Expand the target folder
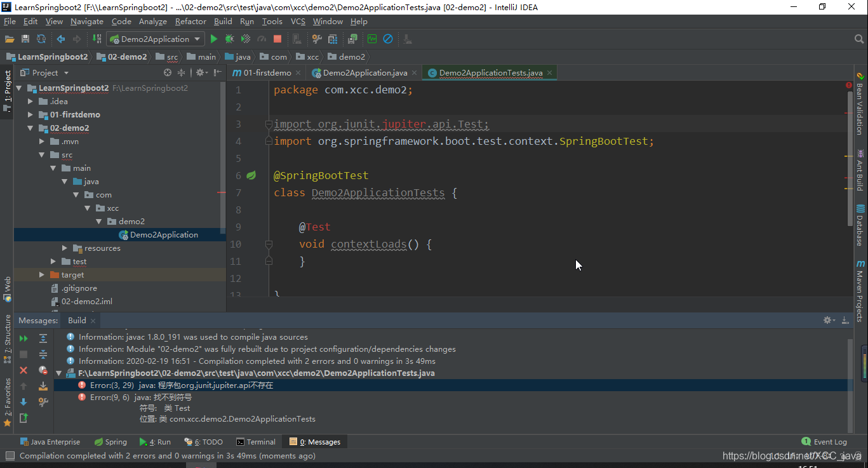Viewport: 868px width, 468px height. [x=42, y=275]
